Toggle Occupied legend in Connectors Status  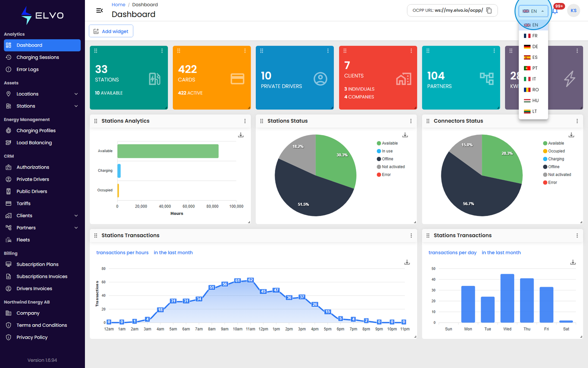[554, 151]
